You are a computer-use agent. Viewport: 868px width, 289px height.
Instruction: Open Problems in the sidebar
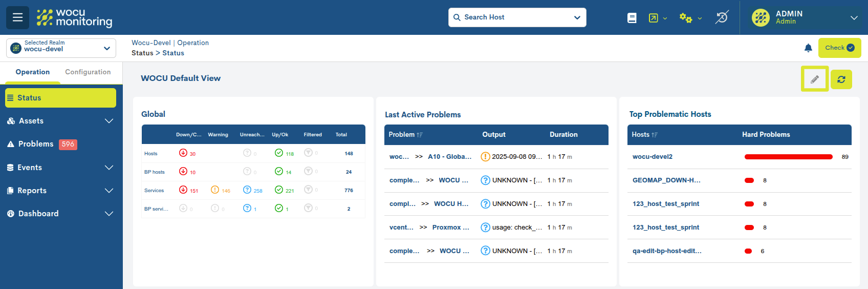(x=36, y=144)
